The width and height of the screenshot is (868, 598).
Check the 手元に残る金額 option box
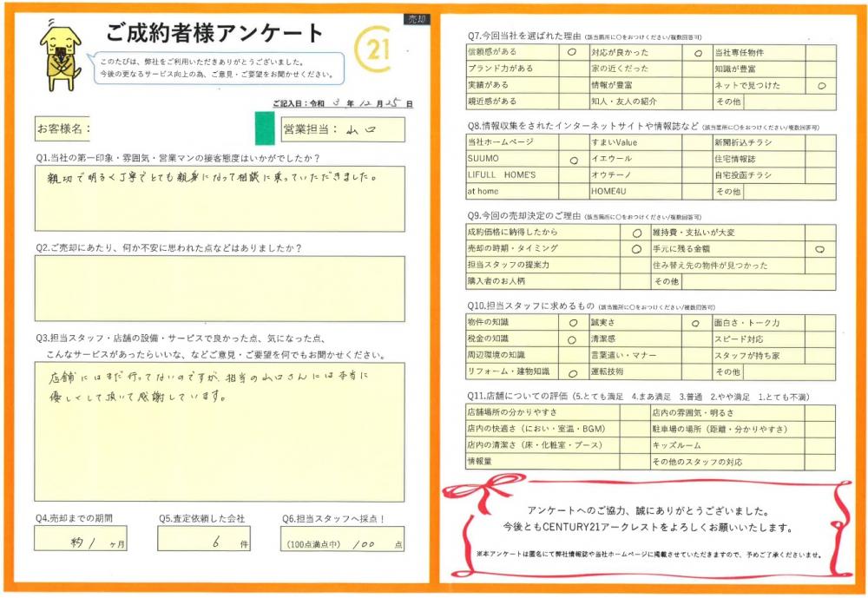click(x=820, y=249)
